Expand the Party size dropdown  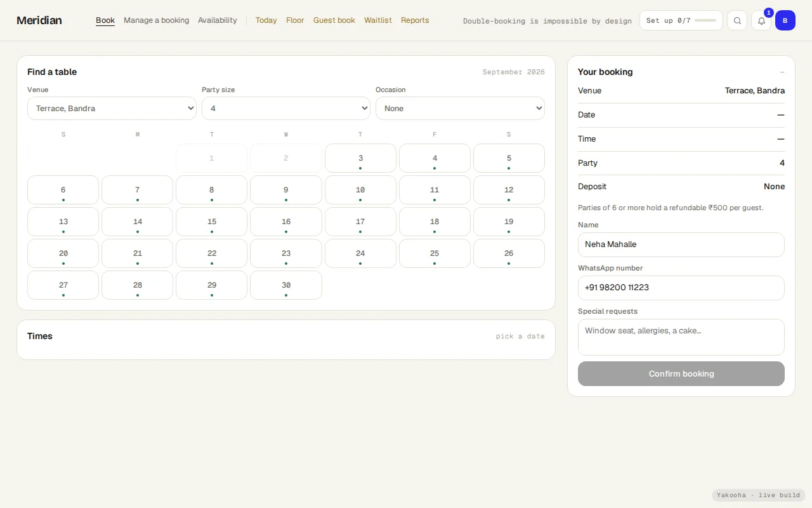coord(286,108)
